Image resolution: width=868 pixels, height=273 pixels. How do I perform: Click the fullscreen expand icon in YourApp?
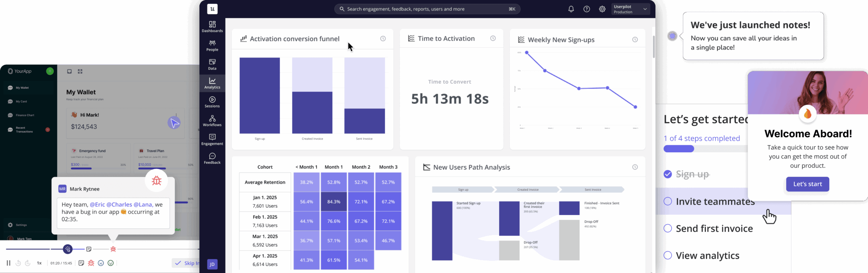pos(80,71)
